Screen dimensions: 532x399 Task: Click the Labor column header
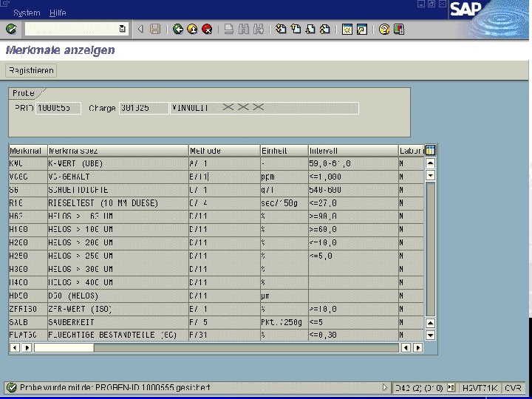412,150
